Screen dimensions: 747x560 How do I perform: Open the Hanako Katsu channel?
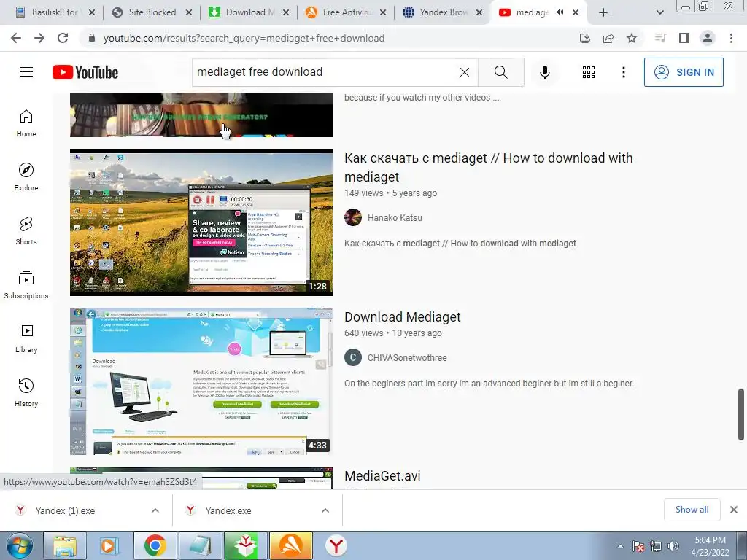[395, 217]
